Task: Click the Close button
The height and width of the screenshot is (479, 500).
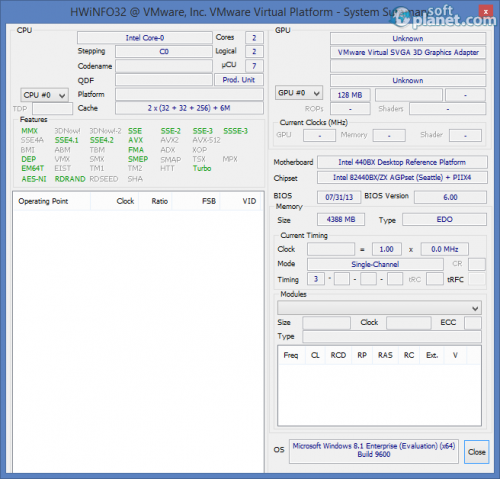Action: point(476,452)
